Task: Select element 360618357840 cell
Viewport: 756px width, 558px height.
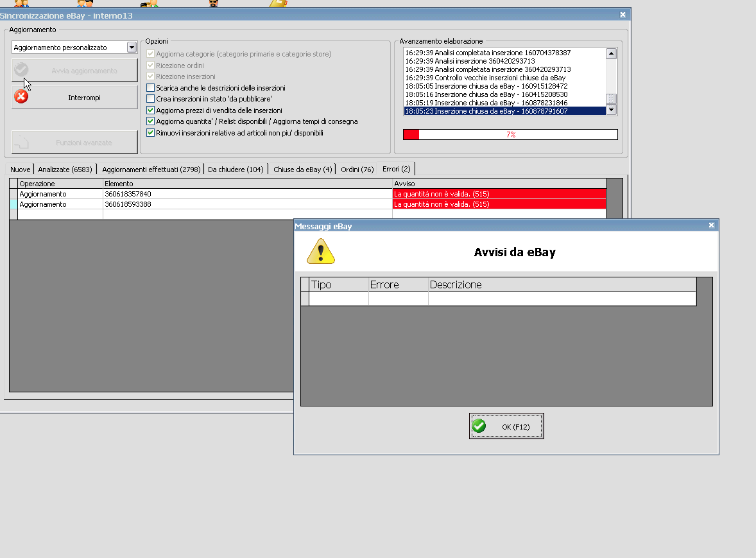Action: point(248,194)
